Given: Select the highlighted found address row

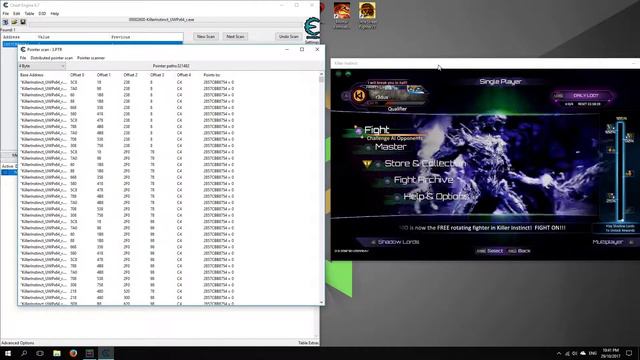Looking at the screenshot, I should [92, 44].
